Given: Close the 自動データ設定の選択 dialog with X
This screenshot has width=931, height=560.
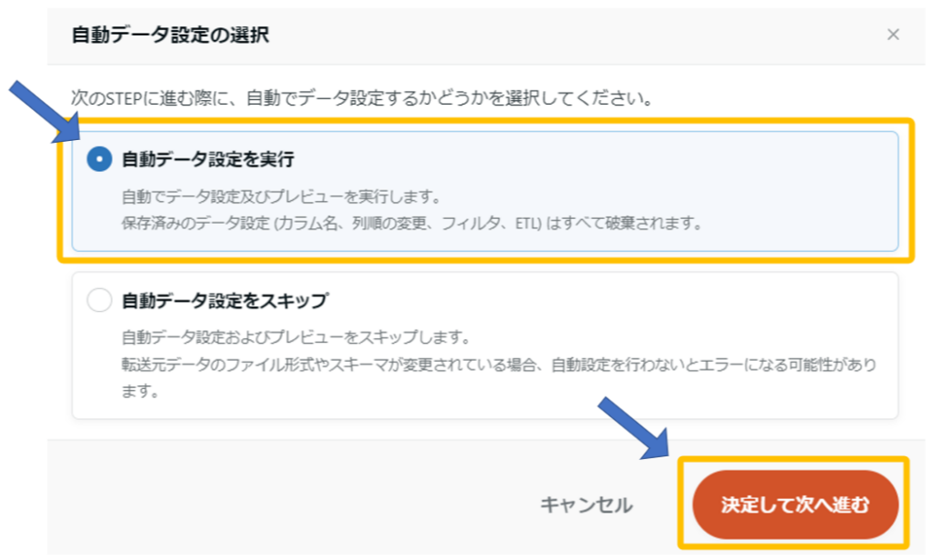Looking at the screenshot, I should [x=893, y=35].
